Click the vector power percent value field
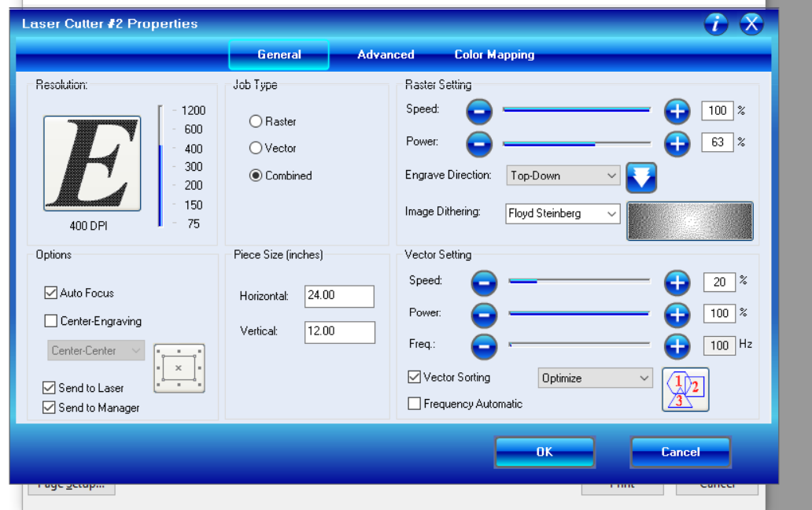 pos(719,313)
